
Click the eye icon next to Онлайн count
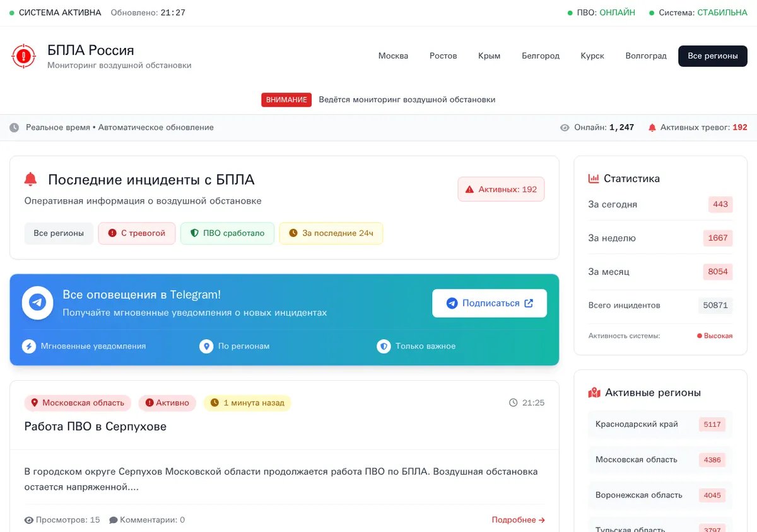pyautogui.click(x=565, y=127)
